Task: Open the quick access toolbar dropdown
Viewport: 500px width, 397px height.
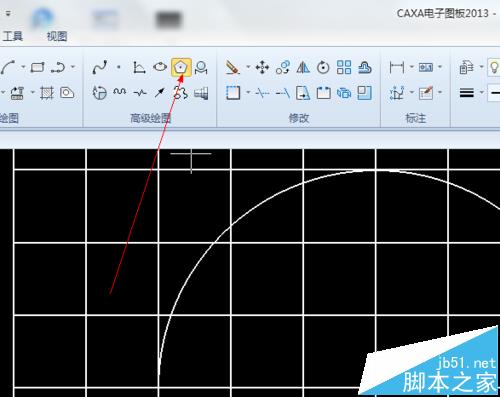Action: coord(8,14)
